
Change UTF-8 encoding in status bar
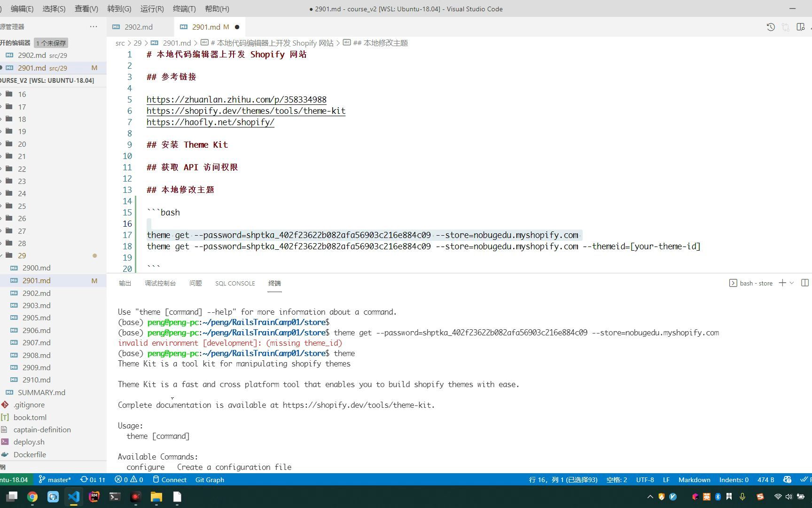pos(645,480)
